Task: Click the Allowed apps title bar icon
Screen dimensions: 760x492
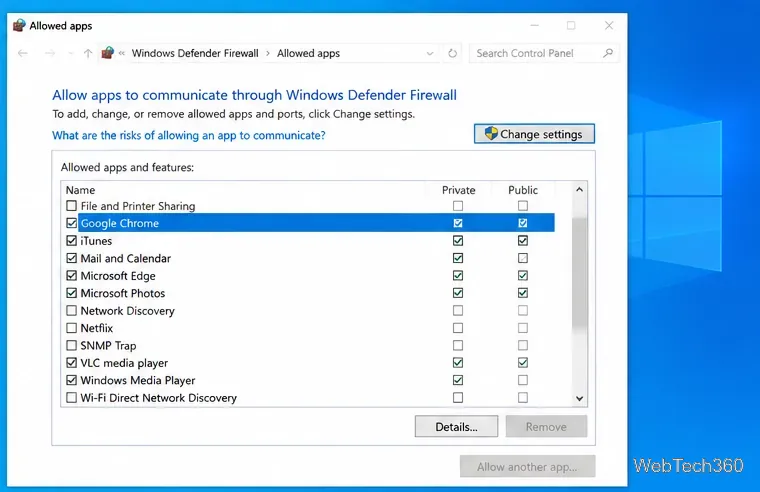Action: point(19,25)
